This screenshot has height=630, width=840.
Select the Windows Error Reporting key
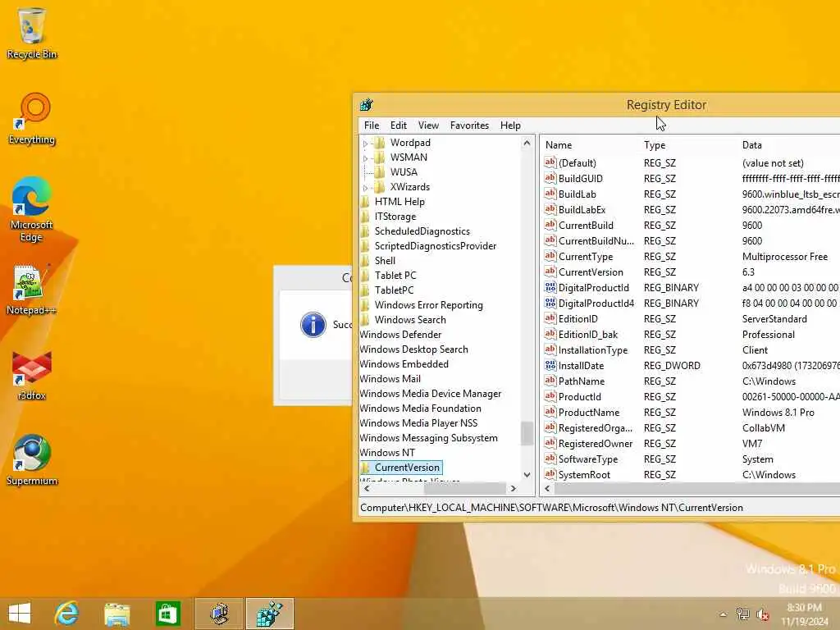click(428, 305)
